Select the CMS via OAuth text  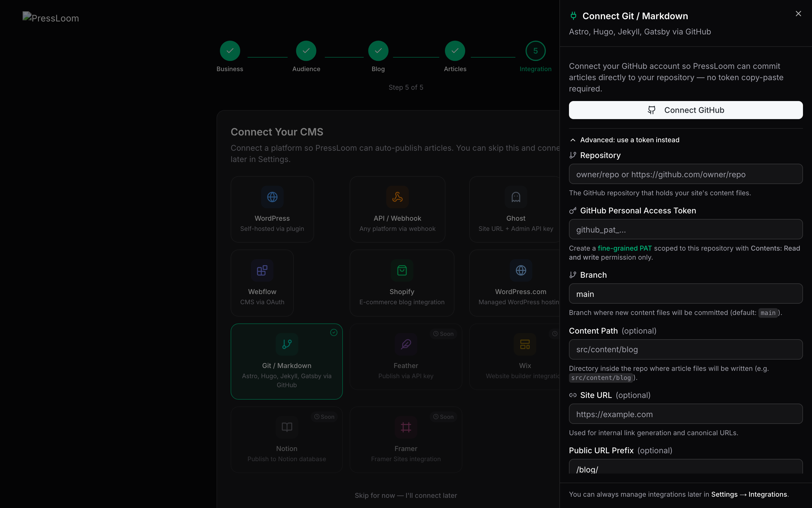pos(262,302)
